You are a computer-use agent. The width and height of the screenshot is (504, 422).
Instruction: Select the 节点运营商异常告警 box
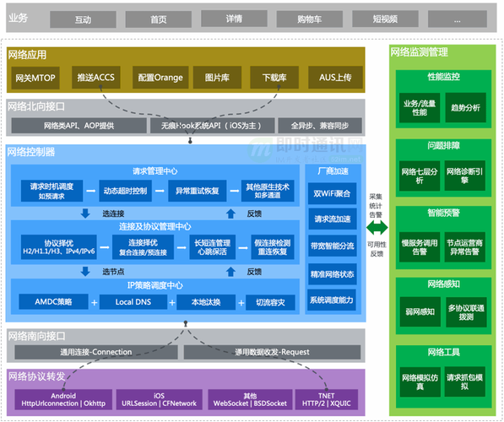pos(465,246)
